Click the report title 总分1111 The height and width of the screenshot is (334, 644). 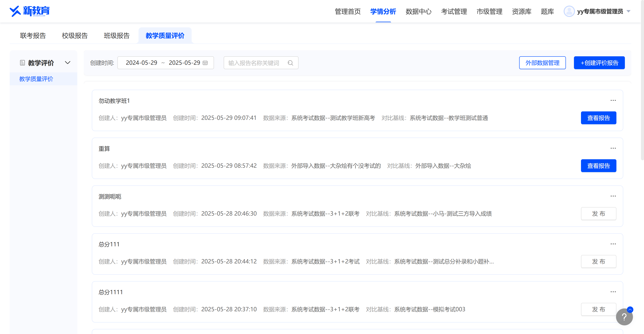coord(111,292)
